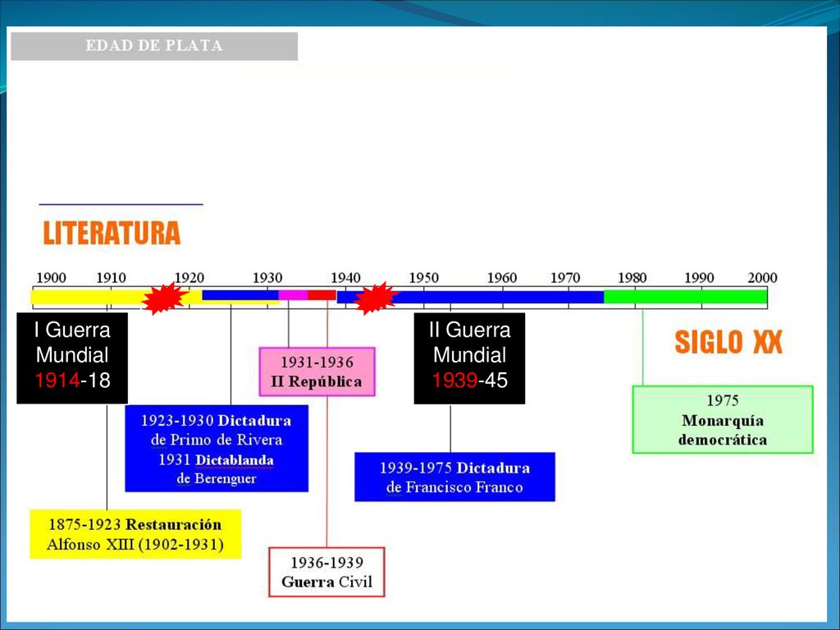Click the 1900 year label

pos(51,277)
